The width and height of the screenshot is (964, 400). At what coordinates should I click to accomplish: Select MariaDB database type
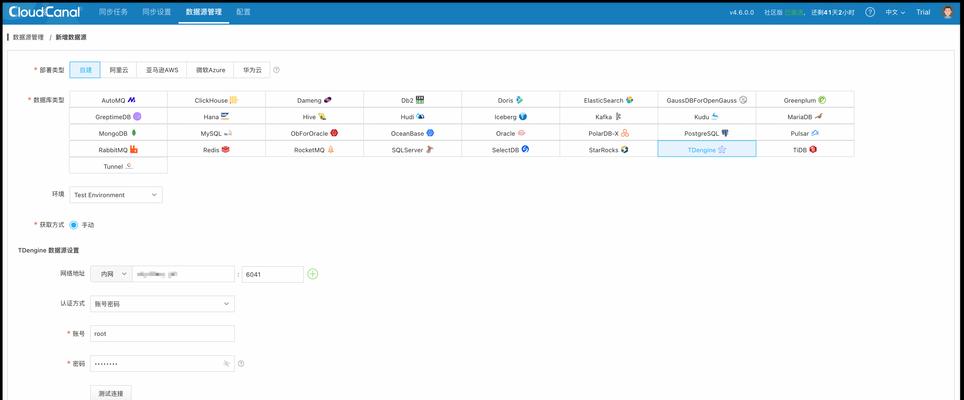coord(805,116)
